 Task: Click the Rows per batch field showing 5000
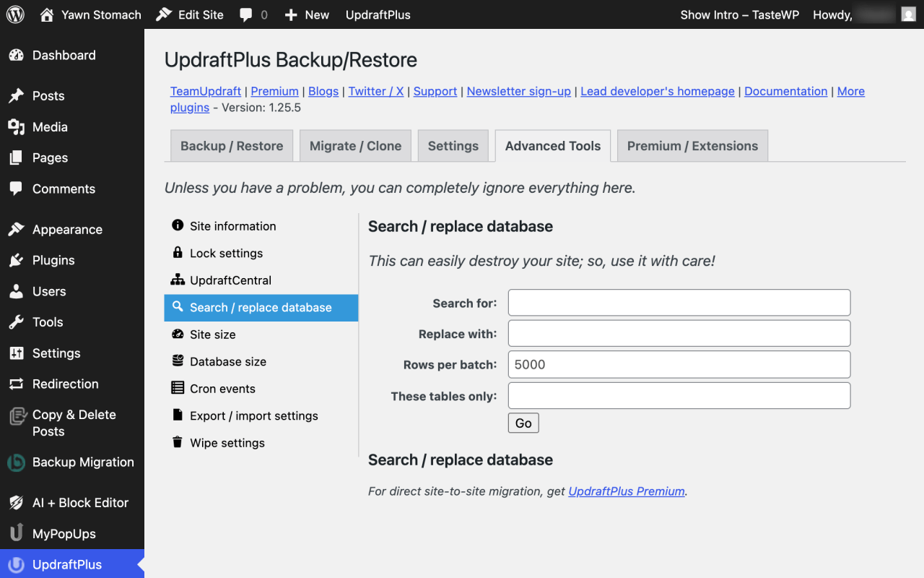(x=679, y=364)
